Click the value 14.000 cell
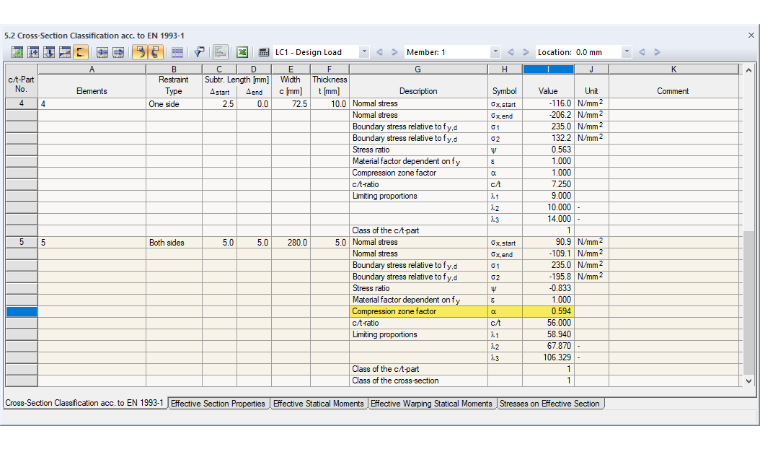The width and height of the screenshot is (760, 450). click(548, 219)
